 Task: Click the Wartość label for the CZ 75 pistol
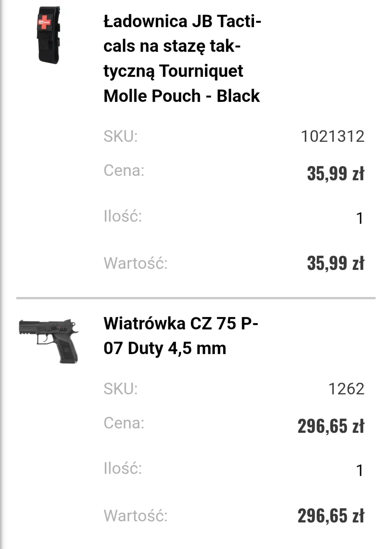[x=135, y=516]
